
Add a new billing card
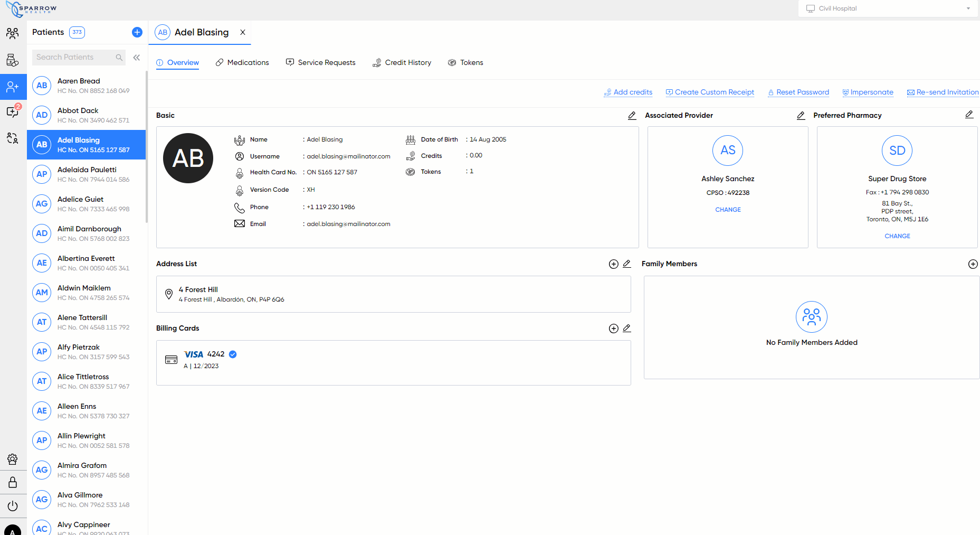[x=613, y=328]
